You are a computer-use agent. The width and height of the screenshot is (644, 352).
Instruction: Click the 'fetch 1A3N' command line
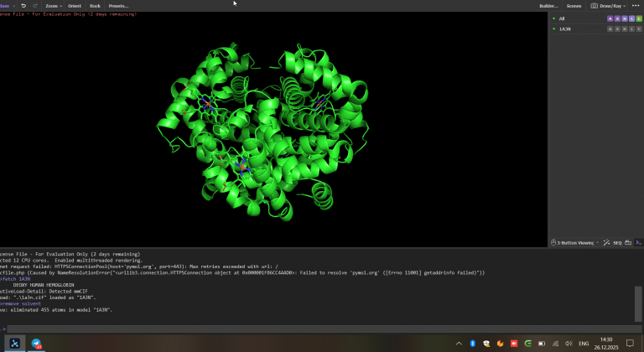tap(16, 279)
